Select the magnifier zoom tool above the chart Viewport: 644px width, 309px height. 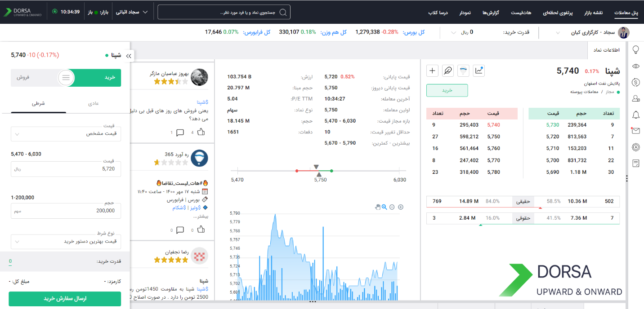point(385,207)
